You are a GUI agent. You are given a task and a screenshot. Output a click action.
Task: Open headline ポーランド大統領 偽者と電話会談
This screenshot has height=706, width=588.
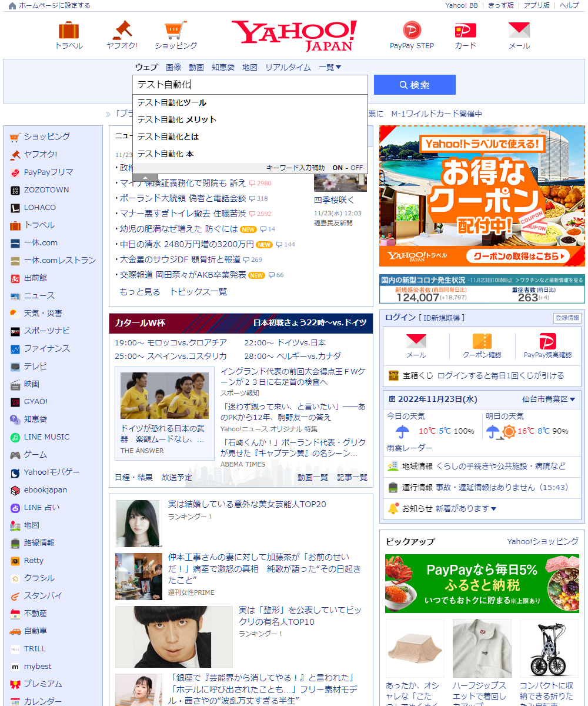[183, 198]
